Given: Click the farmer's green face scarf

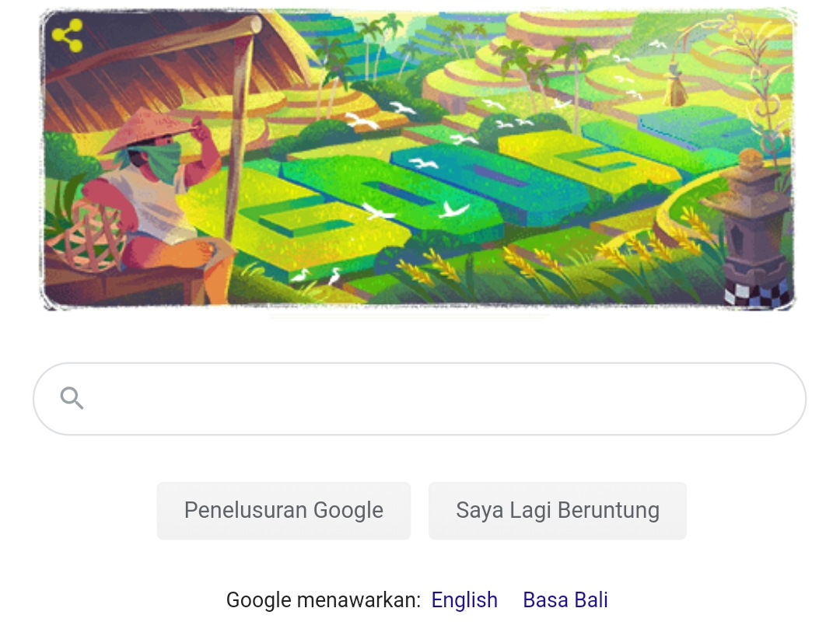Looking at the screenshot, I should pyautogui.click(x=159, y=159).
